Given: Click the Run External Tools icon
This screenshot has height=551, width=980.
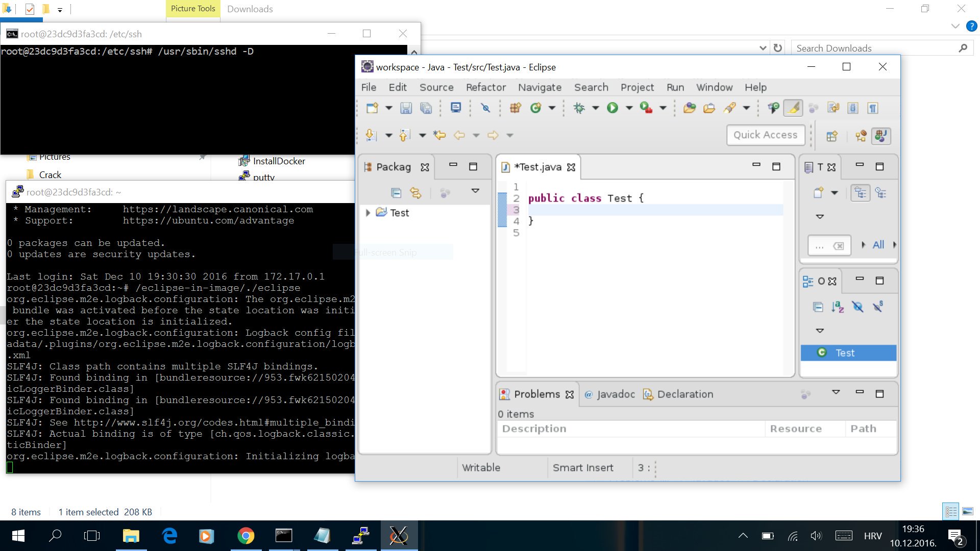Looking at the screenshot, I should coord(646,108).
